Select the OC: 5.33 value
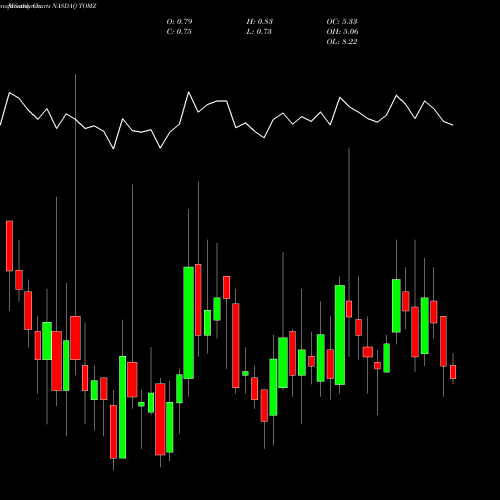This screenshot has width=500, height=500. 342,21
